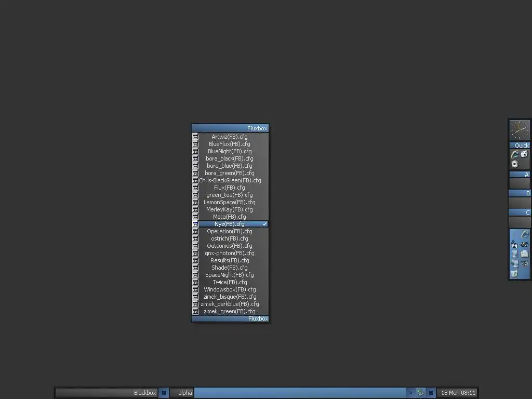Select Operation(FB).cfg
The image size is (532, 399).
230,231
